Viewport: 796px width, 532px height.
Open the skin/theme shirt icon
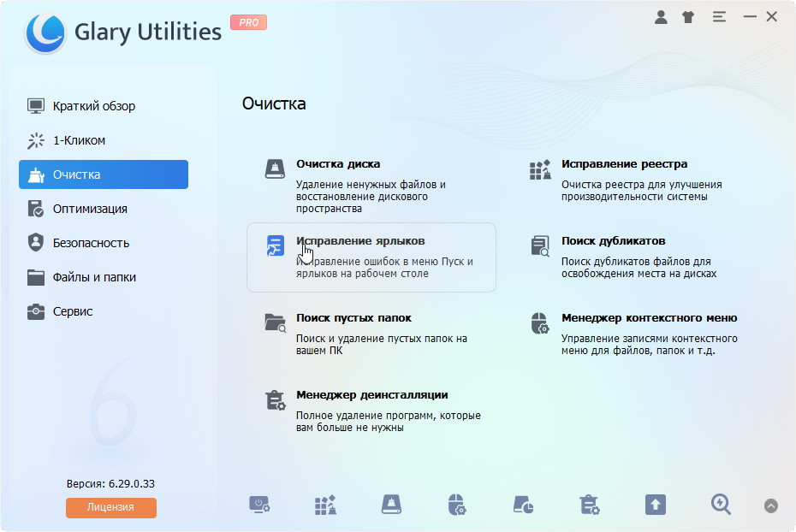pos(688,17)
